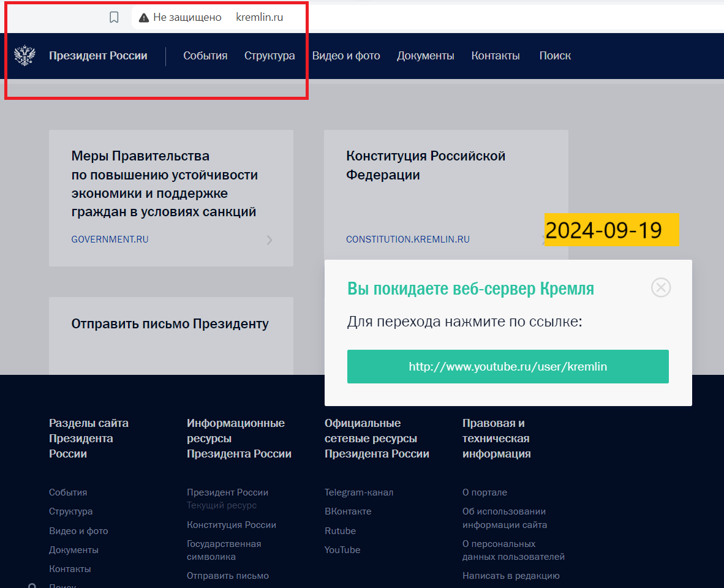Go to 'Видео и фото' section
The width and height of the screenshot is (724, 588).
coord(346,56)
